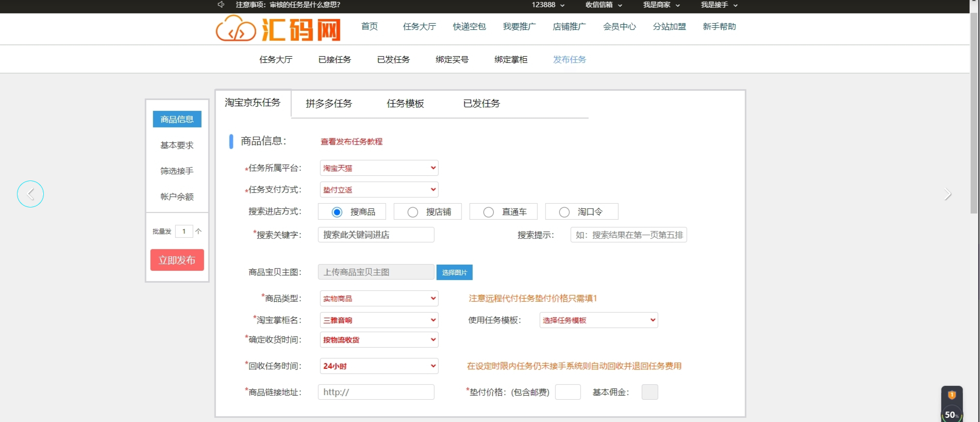Select 商品信息 in sidebar
This screenshot has width=980, height=422.
click(x=177, y=119)
